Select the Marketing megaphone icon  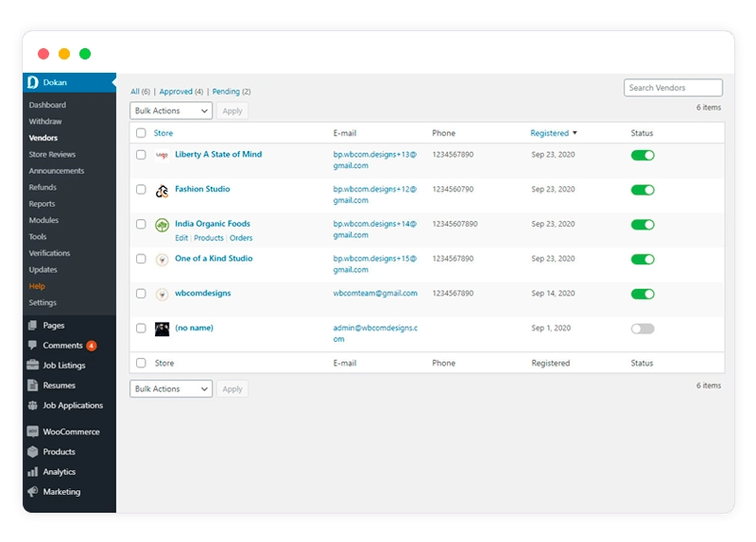point(32,491)
